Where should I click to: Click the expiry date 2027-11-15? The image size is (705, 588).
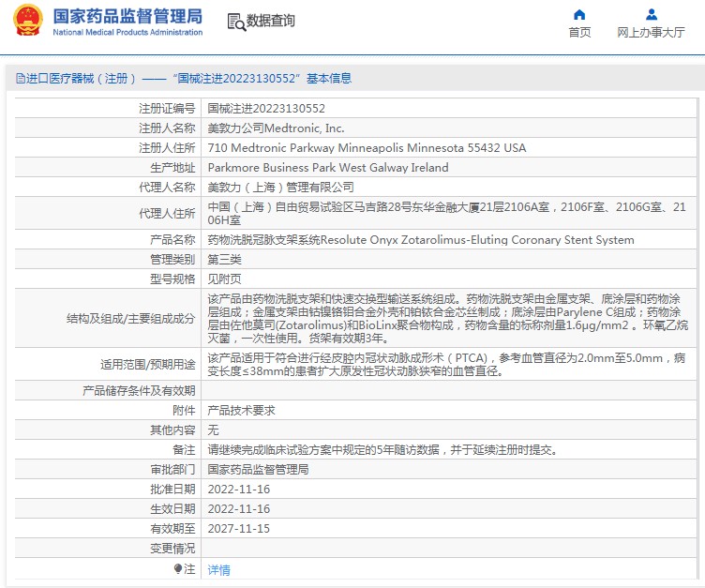pos(238,528)
